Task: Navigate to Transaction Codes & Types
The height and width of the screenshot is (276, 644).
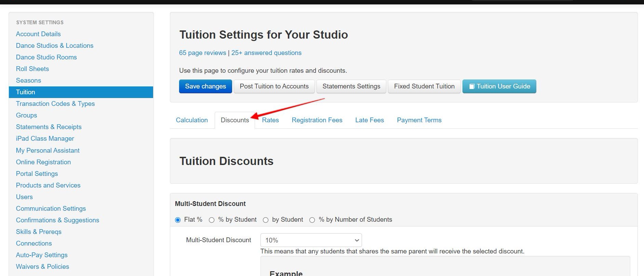Action: pos(55,104)
